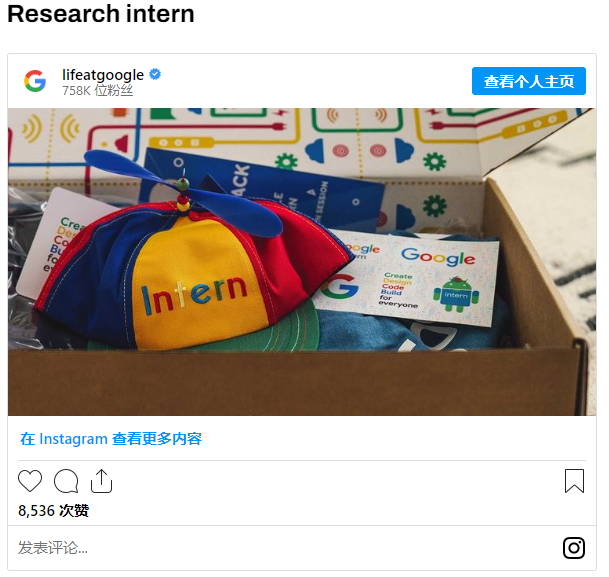Click the green Android intern sticker
609x577 pixels.
tap(456, 294)
